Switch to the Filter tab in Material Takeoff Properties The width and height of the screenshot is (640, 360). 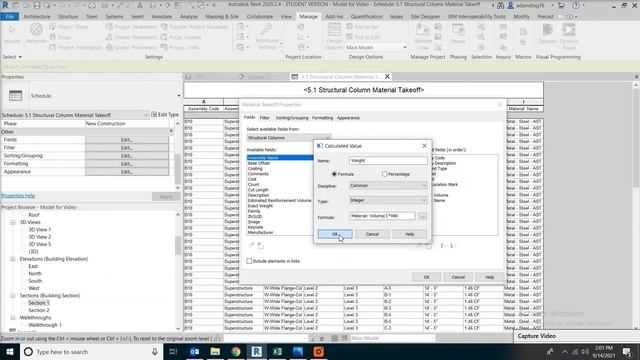(264, 118)
